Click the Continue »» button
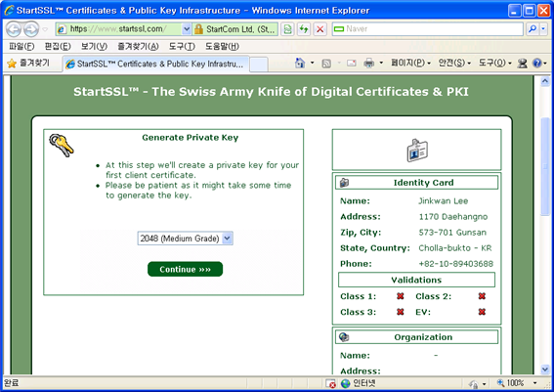 tap(185, 270)
